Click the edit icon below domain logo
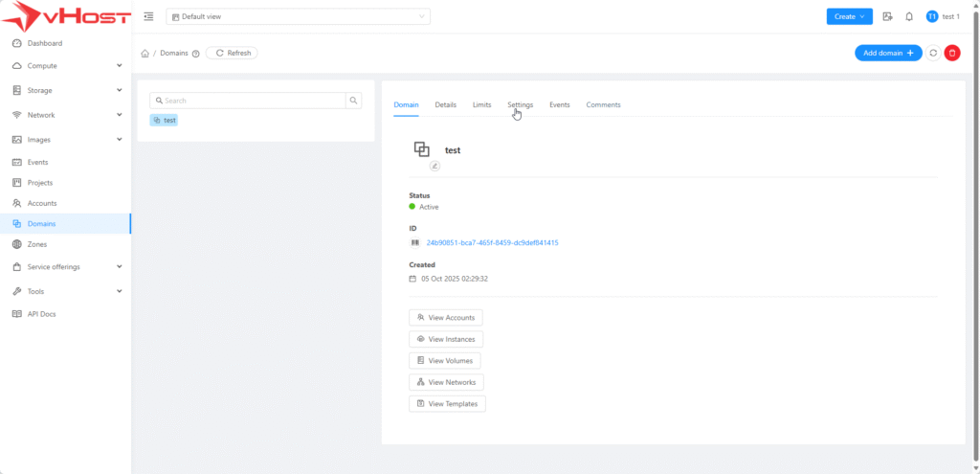 tap(434, 166)
